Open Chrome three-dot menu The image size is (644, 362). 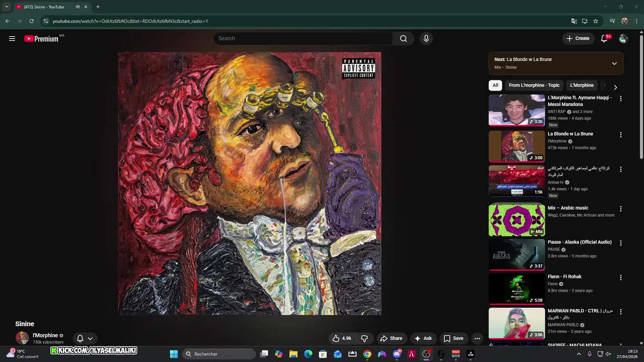(x=636, y=21)
